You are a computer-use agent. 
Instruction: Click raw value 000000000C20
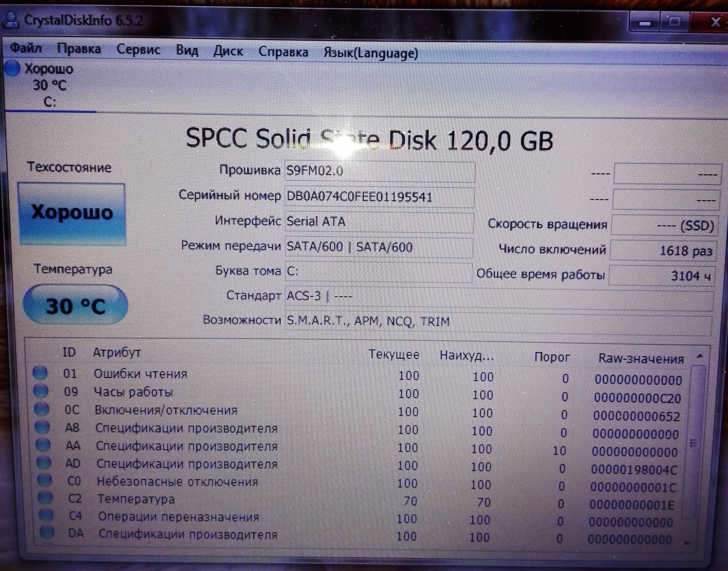638,398
